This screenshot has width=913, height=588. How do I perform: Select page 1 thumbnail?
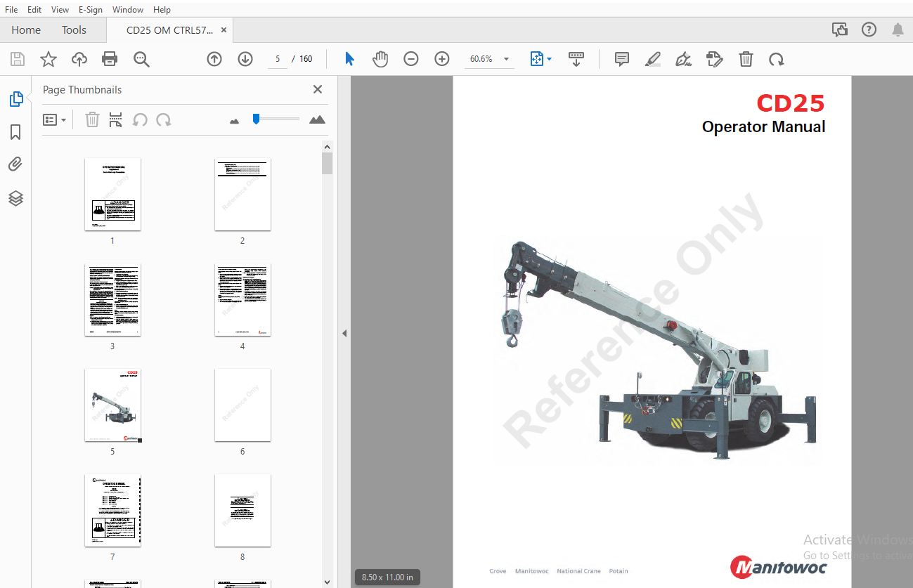112,194
